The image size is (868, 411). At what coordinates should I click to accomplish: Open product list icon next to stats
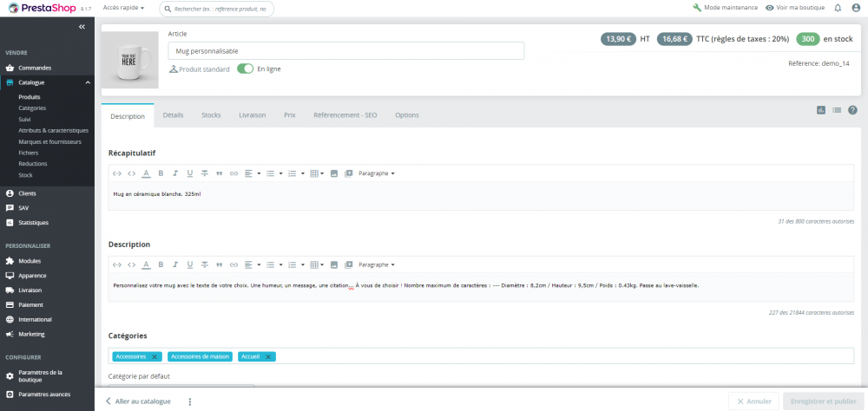pyautogui.click(x=837, y=110)
